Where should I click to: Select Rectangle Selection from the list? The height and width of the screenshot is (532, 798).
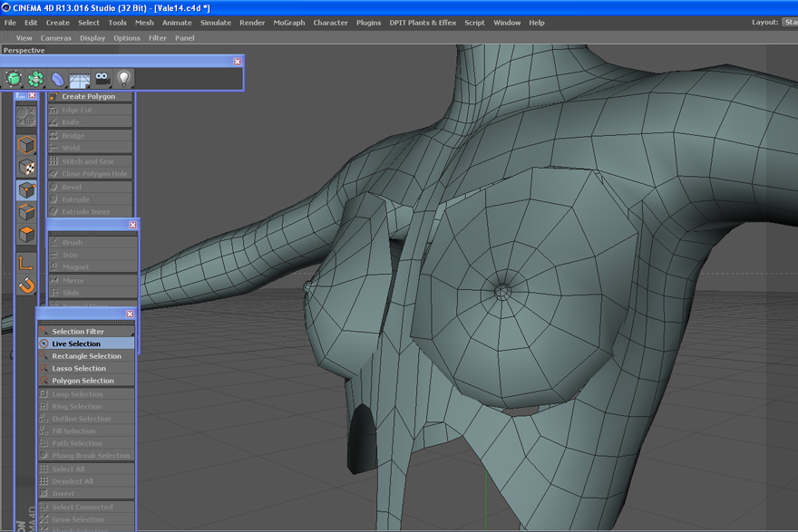86,356
